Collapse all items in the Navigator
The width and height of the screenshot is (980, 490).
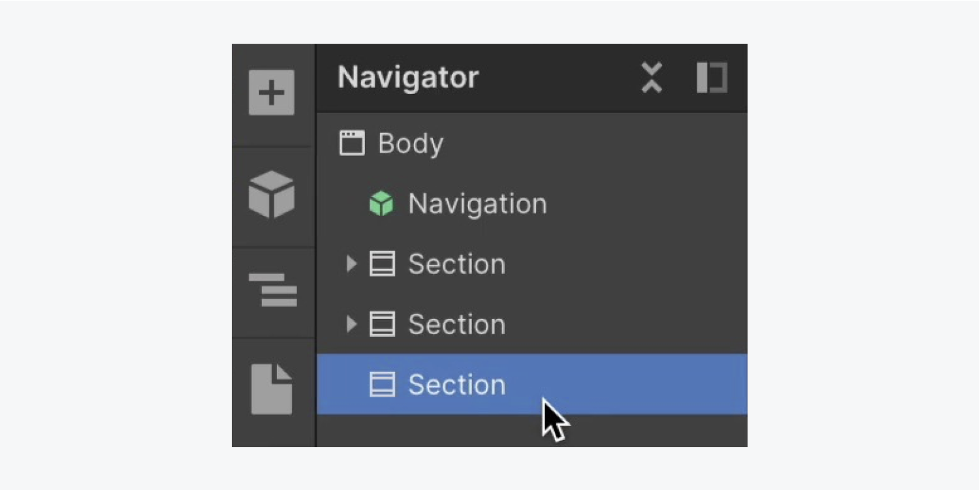point(652,78)
